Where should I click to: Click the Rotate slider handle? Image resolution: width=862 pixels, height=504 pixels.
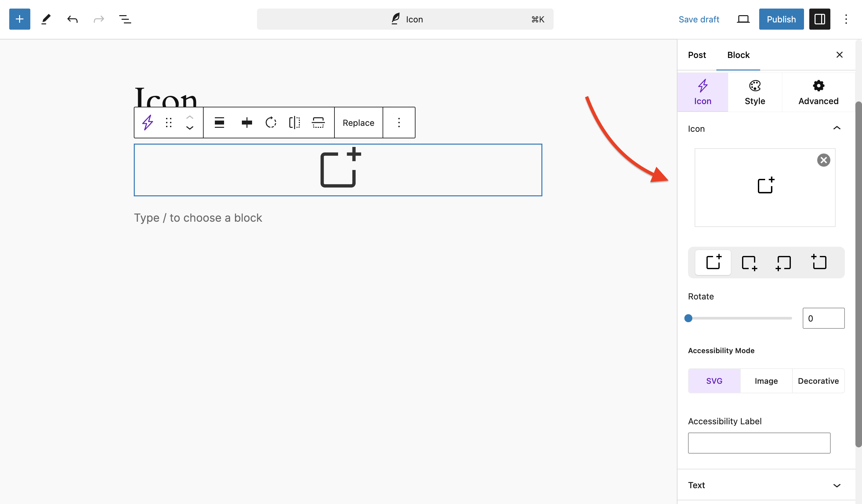688,318
